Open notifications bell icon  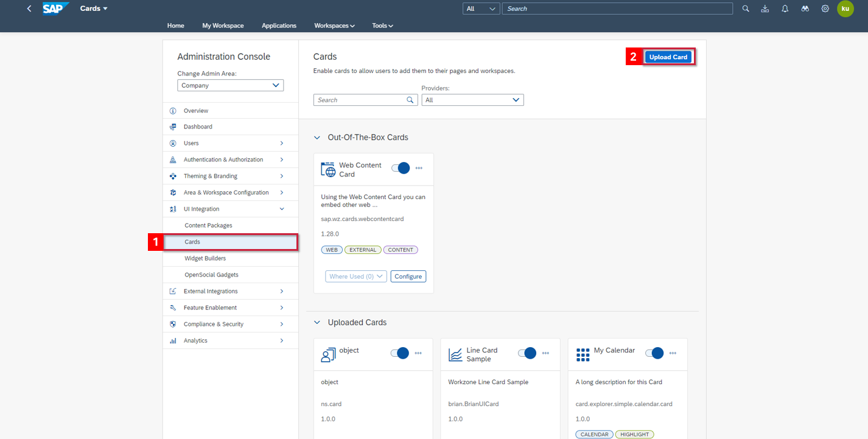(785, 9)
